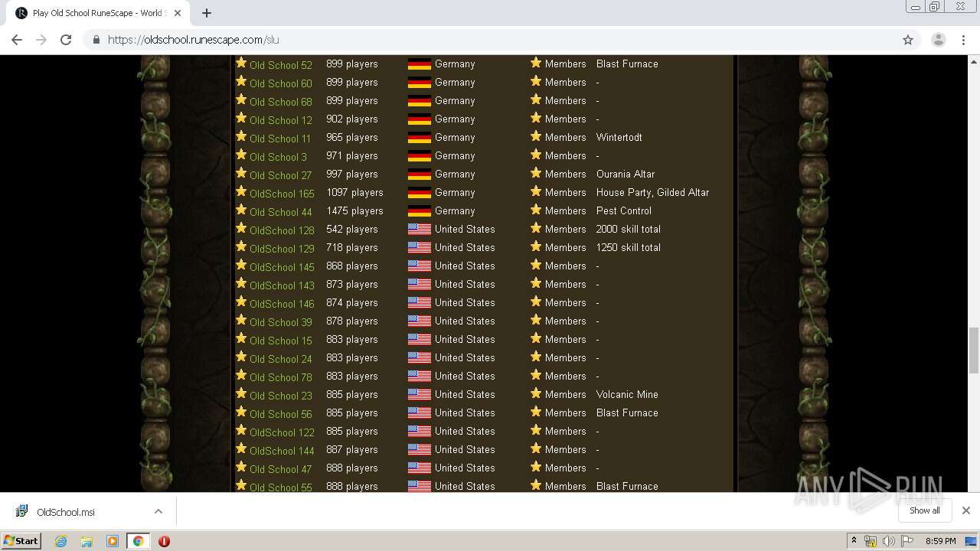This screenshot has height=551, width=980.
Task: Join Volcanic Mine world Old School 23
Action: tap(280, 396)
